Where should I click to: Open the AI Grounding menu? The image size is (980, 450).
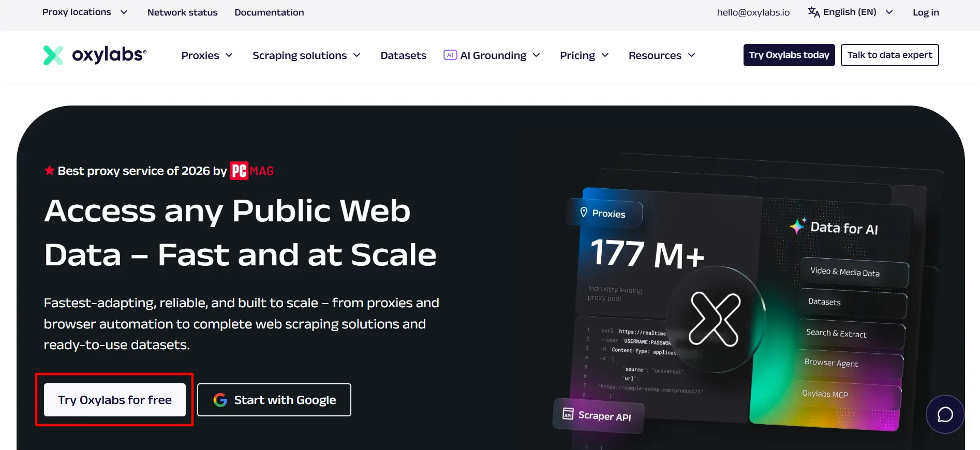(492, 55)
